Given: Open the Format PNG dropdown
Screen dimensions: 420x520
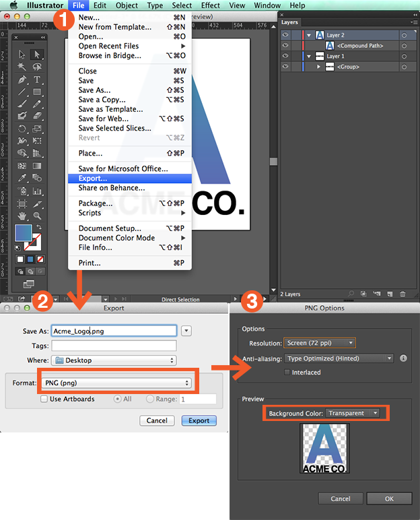Looking at the screenshot, I should click(116, 383).
